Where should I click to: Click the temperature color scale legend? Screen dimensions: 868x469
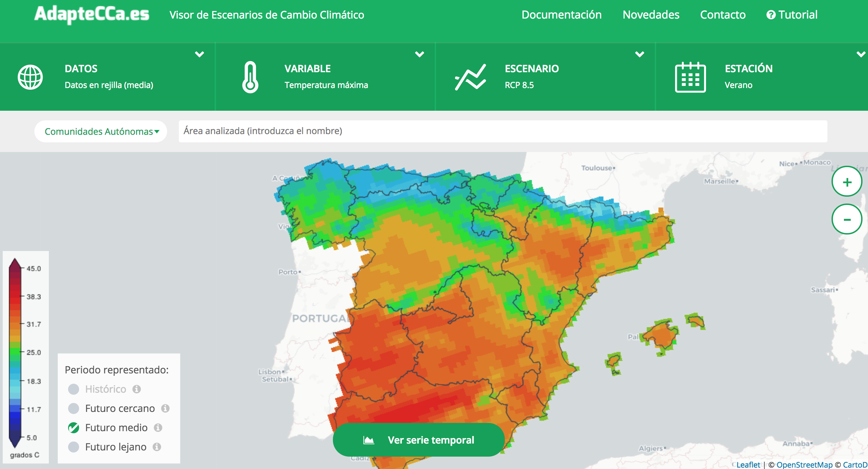coord(15,353)
